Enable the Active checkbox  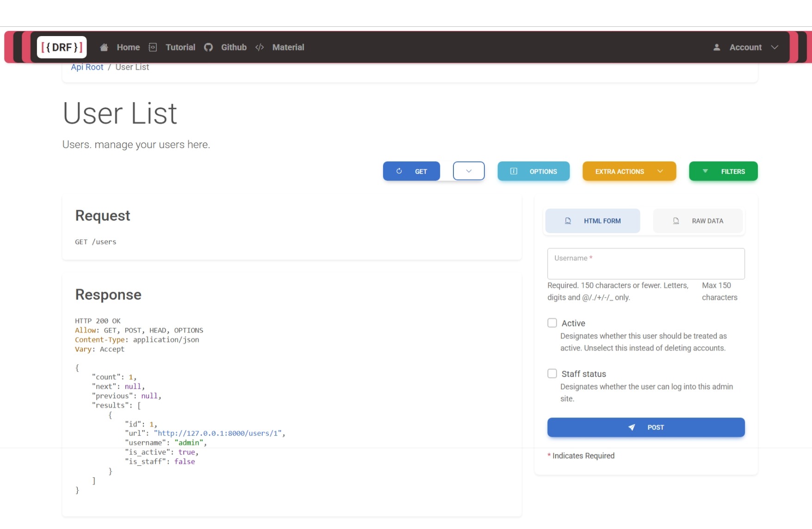pyautogui.click(x=552, y=323)
